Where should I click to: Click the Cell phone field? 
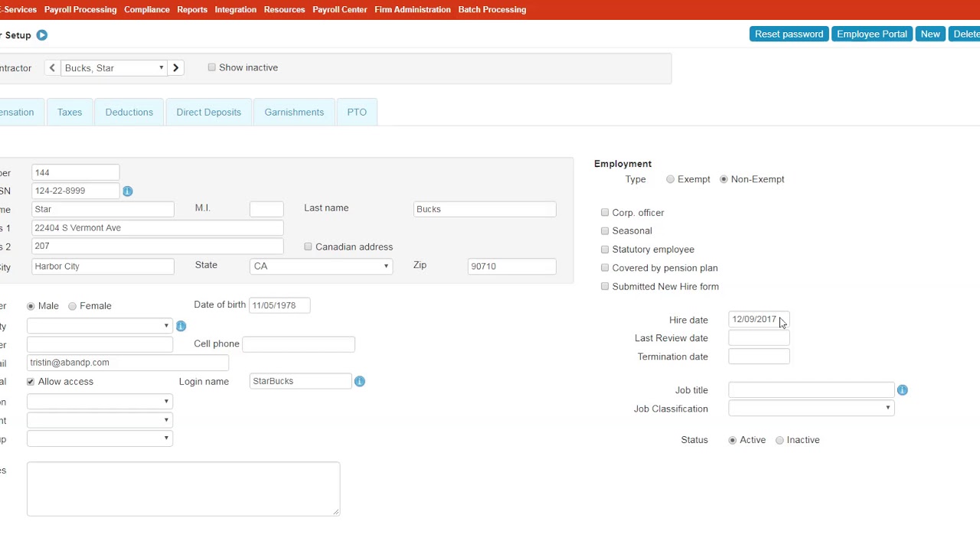(x=299, y=344)
